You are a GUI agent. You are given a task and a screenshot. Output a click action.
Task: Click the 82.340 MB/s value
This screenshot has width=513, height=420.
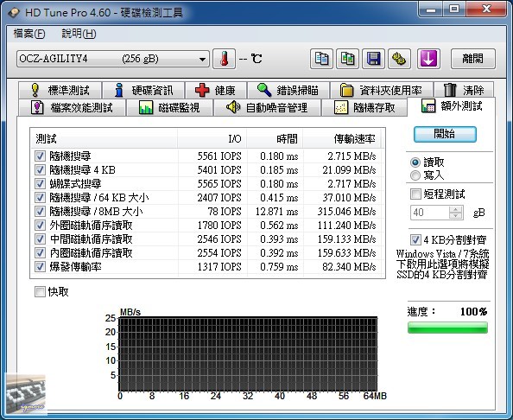coord(349,267)
